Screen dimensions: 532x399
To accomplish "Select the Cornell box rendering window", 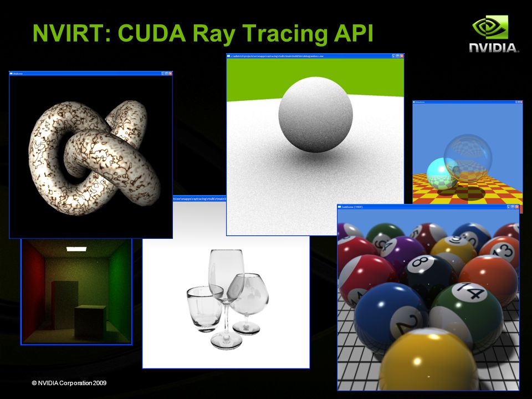I will point(76,291).
